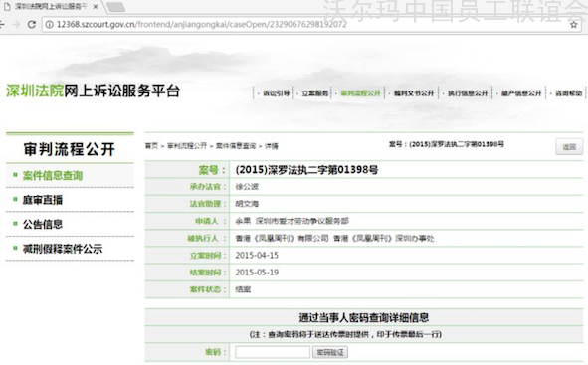Click the 密码 input field
The image size is (588, 365).
[273, 352]
